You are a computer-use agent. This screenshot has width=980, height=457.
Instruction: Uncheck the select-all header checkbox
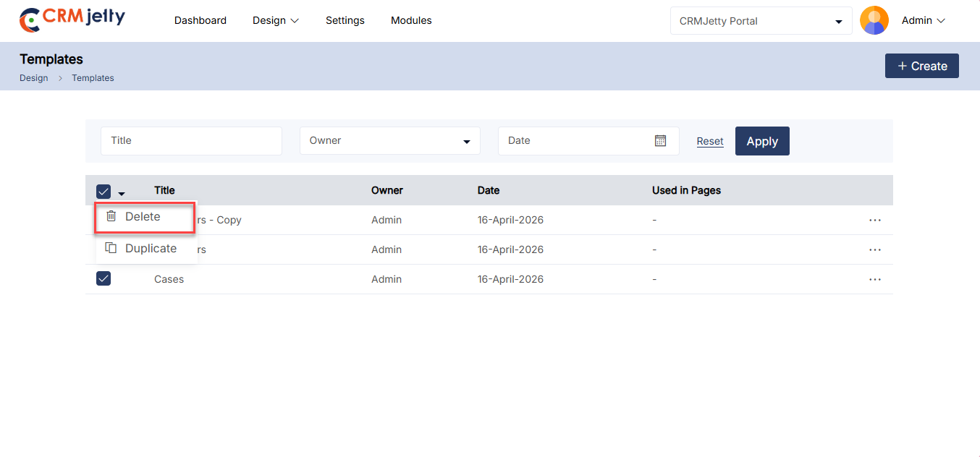(x=104, y=192)
